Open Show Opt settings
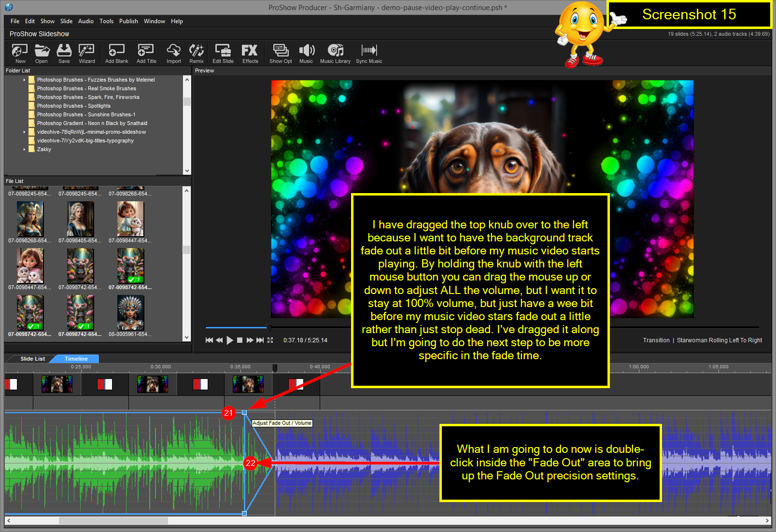 [x=281, y=54]
